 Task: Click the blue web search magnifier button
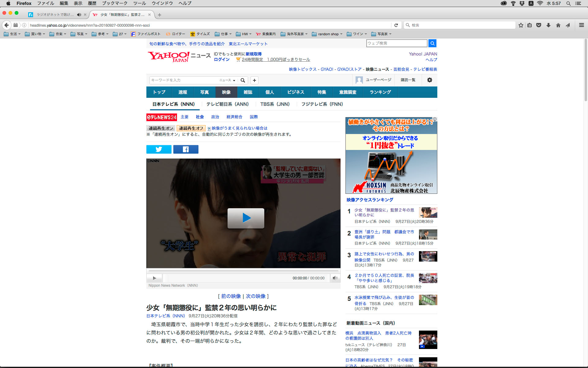click(432, 44)
